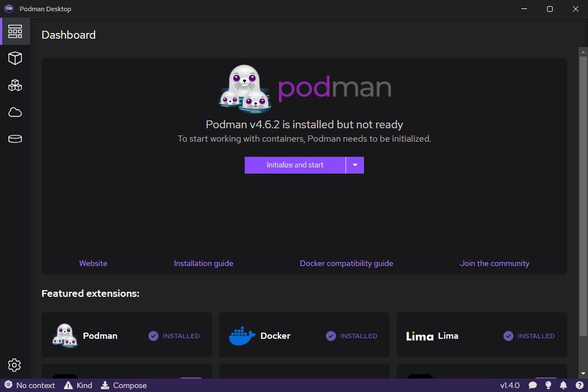
Task: Click Docker INSTALLED checkmark icon
Action: pyautogui.click(x=331, y=336)
